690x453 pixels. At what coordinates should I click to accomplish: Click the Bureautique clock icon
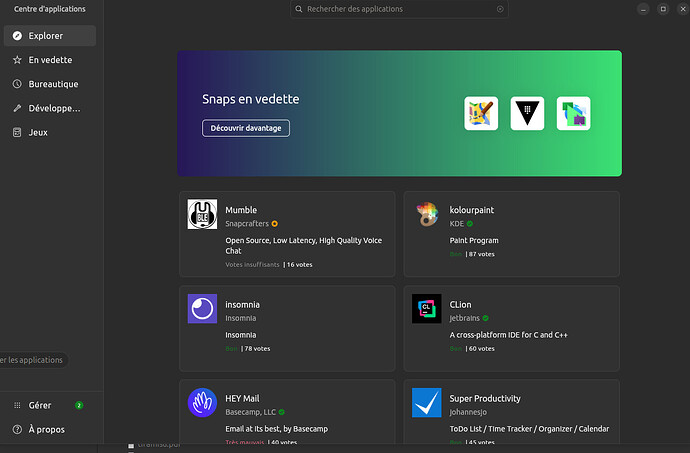17,84
